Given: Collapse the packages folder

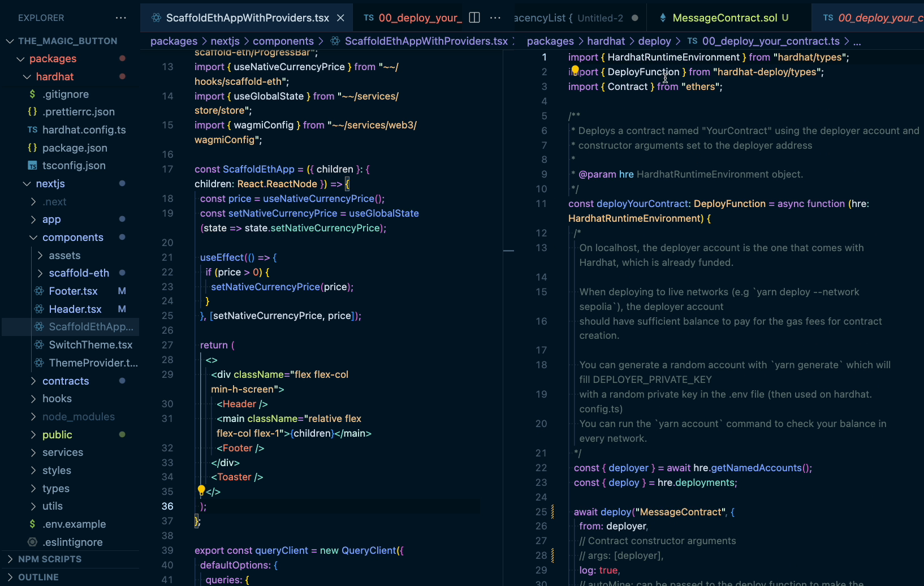Looking at the screenshot, I should coord(20,59).
